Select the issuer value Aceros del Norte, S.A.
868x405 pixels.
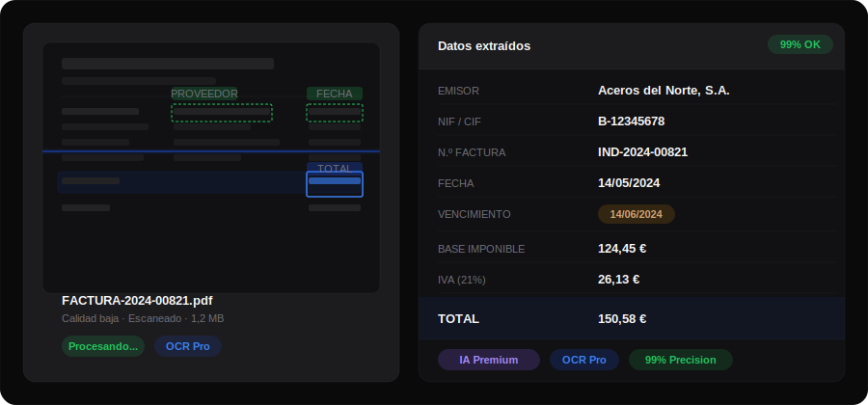[664, 91]
